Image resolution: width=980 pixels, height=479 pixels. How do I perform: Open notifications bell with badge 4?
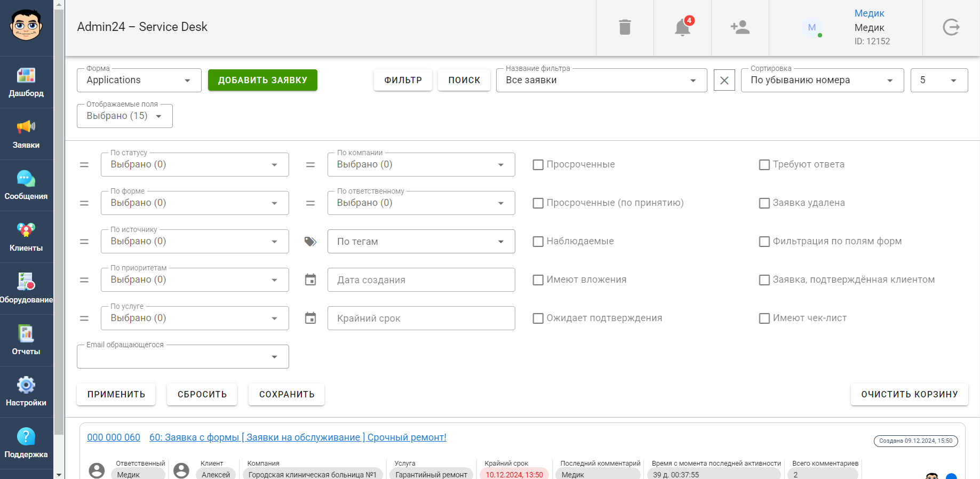point(682,27)
